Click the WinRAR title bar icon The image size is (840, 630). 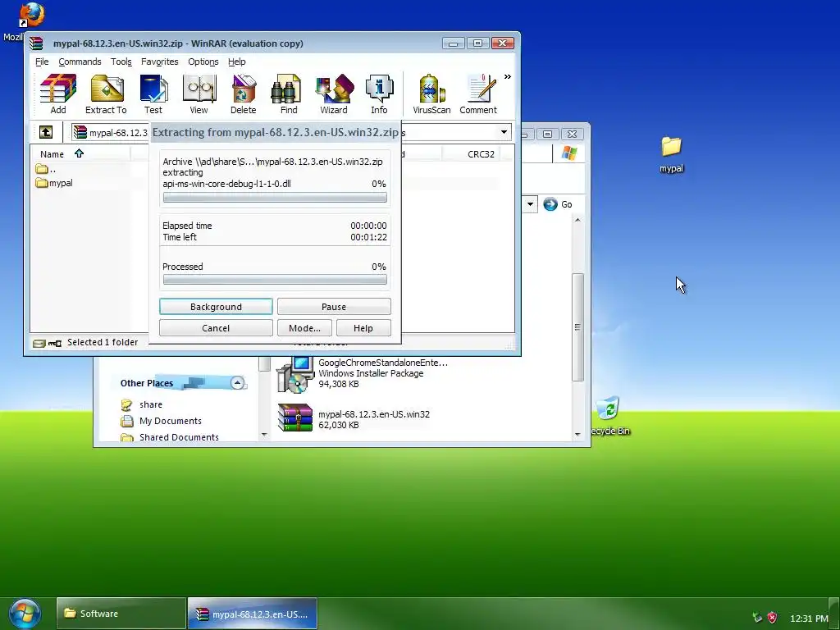point(36,43)
